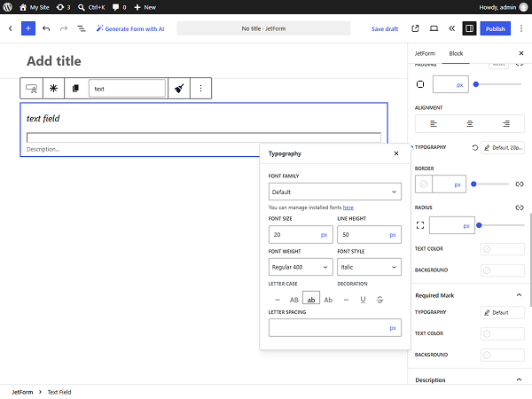Open the Font Style dropdown
The width and height of the screenshot is (532, 399).
[369, 267]
